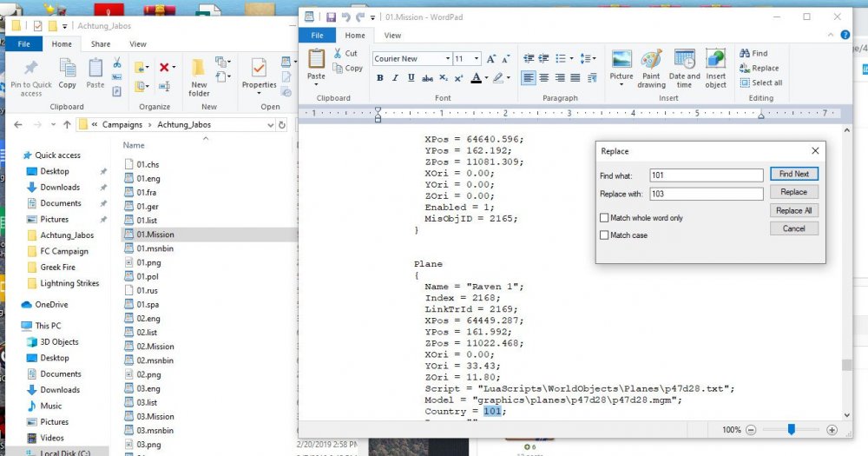
Task: Enable Match whole word only checkbox
Action: click(x=604, y=218)
